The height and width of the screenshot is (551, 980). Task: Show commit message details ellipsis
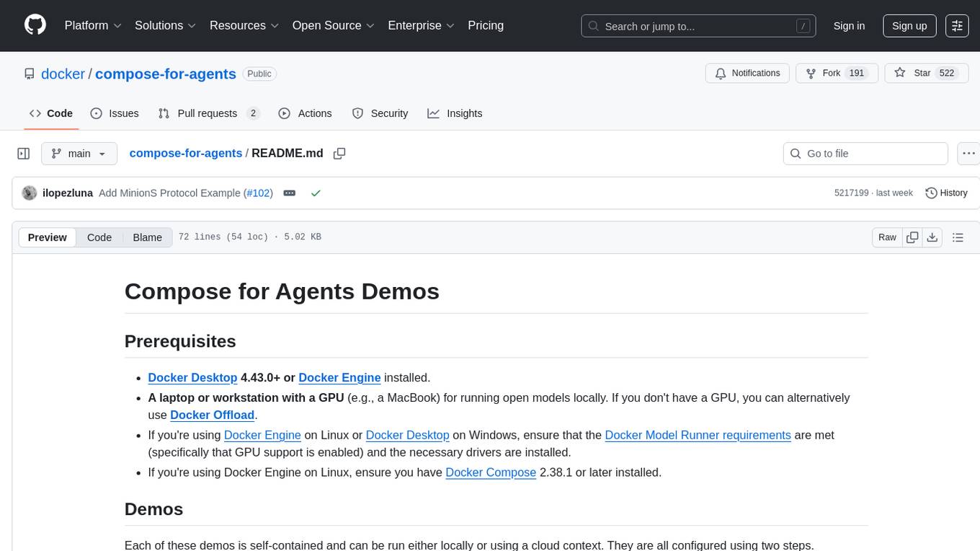point(289,193)
